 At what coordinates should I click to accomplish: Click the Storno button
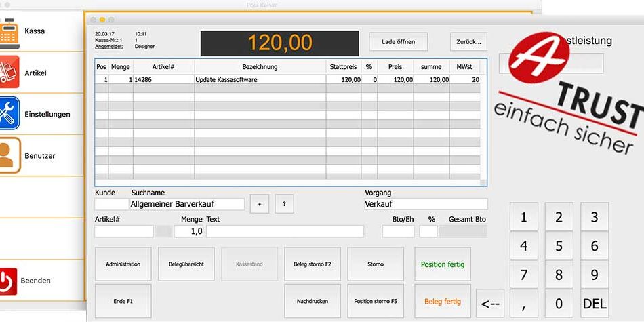click(376, 264)
